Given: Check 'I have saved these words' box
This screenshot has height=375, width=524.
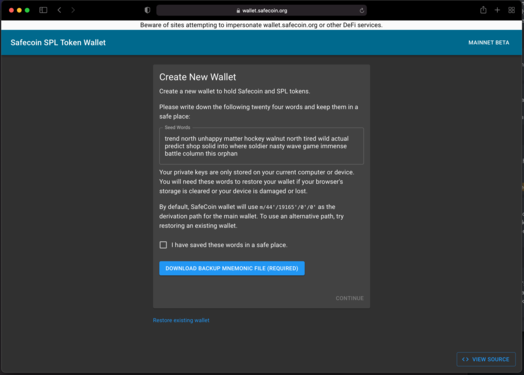Looking at the screenshot, I should pyautogui.click(x=163, y=245).
